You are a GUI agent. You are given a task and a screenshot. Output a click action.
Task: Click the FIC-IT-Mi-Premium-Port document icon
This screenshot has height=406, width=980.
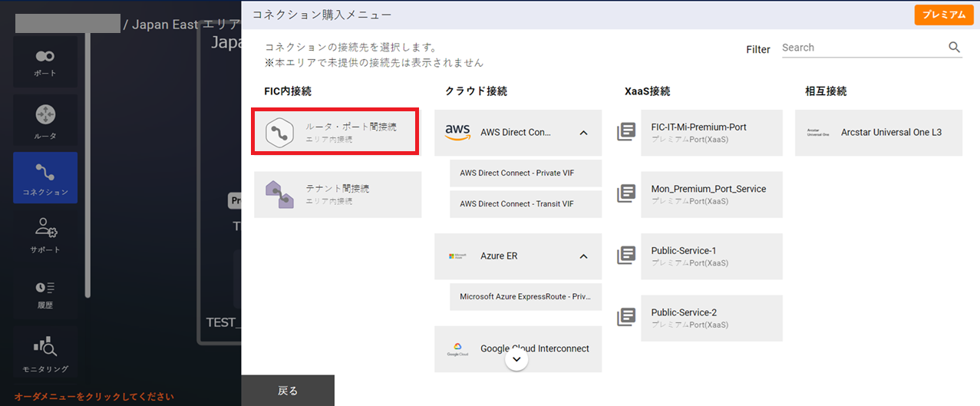click(x=626, y=133)
